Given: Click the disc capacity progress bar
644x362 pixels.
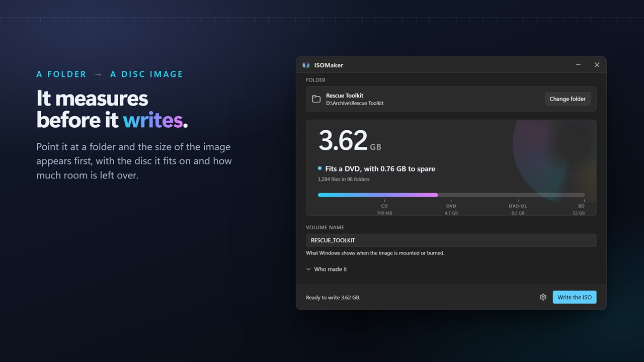Looking at the screenshot, I should [x=451, y=195].
